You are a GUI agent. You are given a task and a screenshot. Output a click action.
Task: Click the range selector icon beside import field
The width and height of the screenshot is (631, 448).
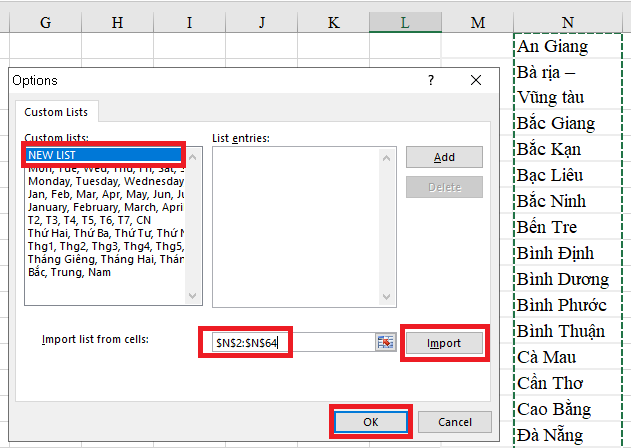[386, 343]
